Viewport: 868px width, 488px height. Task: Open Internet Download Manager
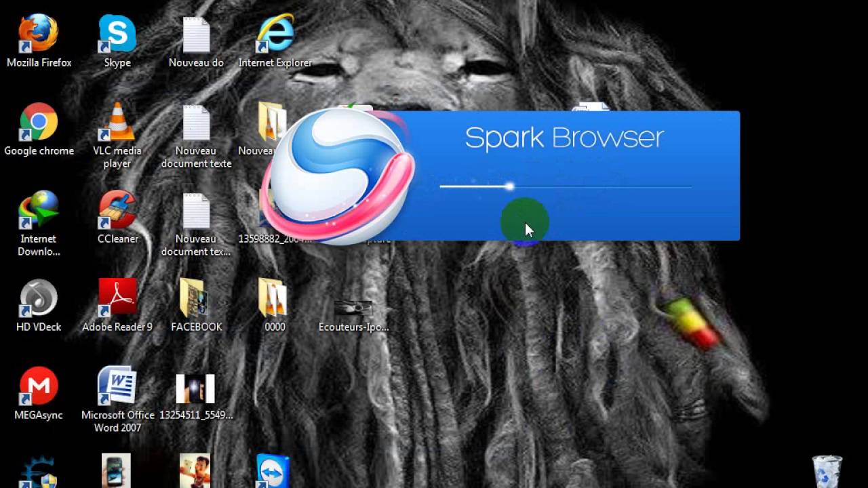39,210
